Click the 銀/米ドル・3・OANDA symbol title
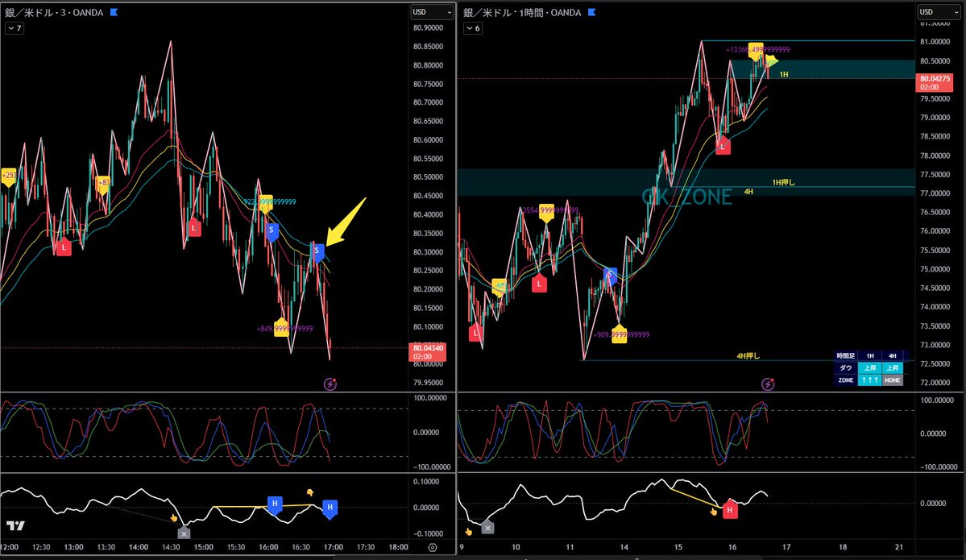966x560 pixels. tap(55, 12)
